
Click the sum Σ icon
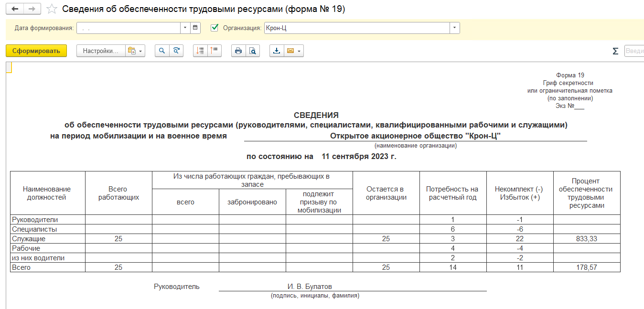coord(615,51)
